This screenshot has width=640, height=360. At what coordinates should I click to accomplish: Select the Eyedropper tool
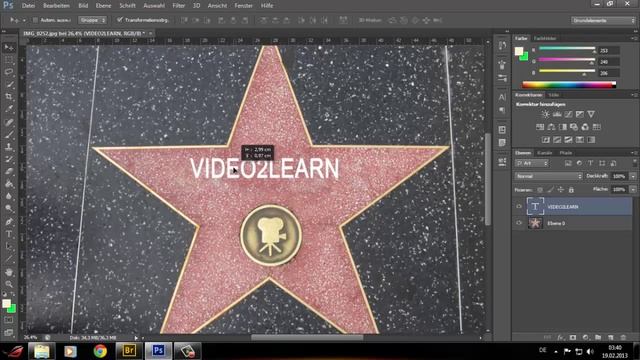tap(9, 109)
